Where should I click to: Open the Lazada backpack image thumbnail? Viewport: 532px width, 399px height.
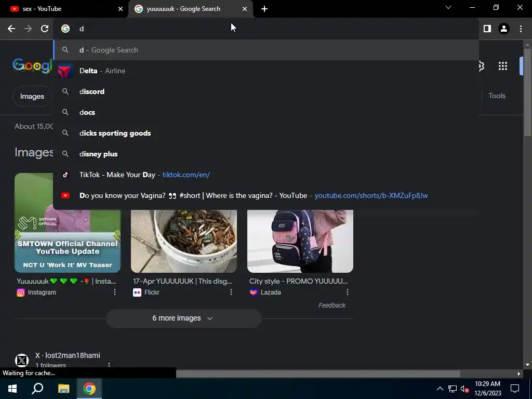(300, 241)
